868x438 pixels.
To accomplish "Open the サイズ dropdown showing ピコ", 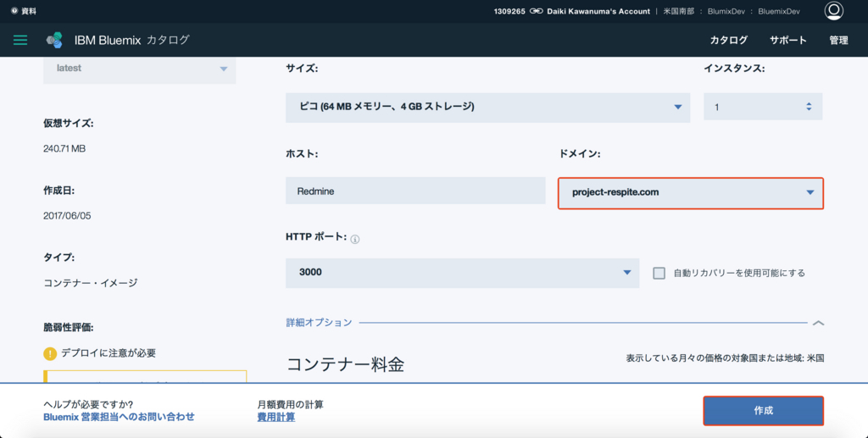I will pyautogui.click(x=487, y=107).
